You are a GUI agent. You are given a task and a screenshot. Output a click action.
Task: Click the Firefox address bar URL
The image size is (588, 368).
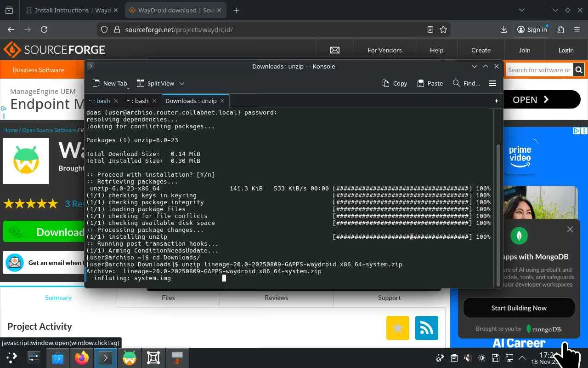click(179, 29)
